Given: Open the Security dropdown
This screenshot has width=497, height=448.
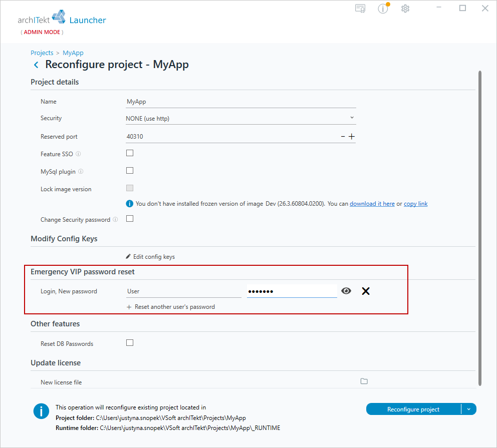Looking at the screenshot, I should [x=240, y=119].
